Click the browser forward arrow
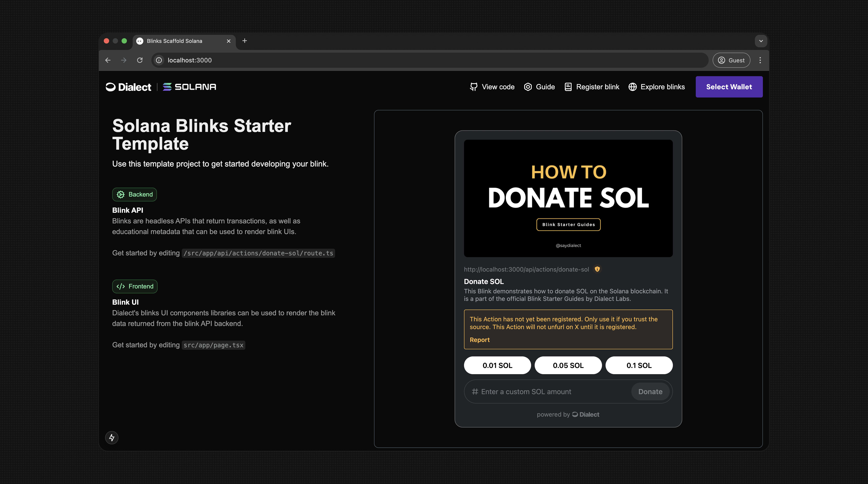This screenshot has height=484, width=868. (124, 60)
